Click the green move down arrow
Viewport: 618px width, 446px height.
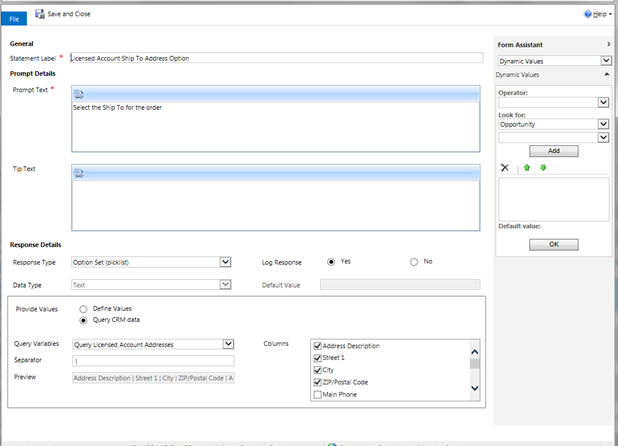[x=543, y=168]
